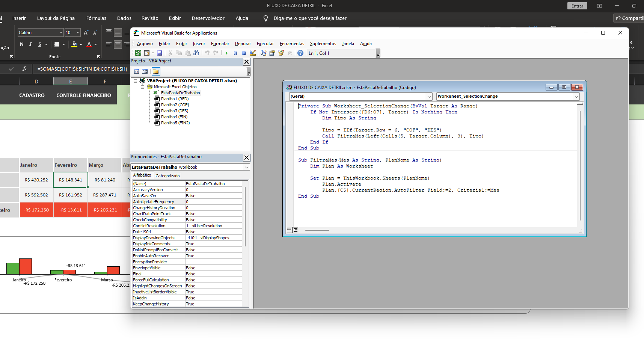Toggle Folders view in Project panel
Viewport: 644px width, 364px height.
tap(155, 71)
